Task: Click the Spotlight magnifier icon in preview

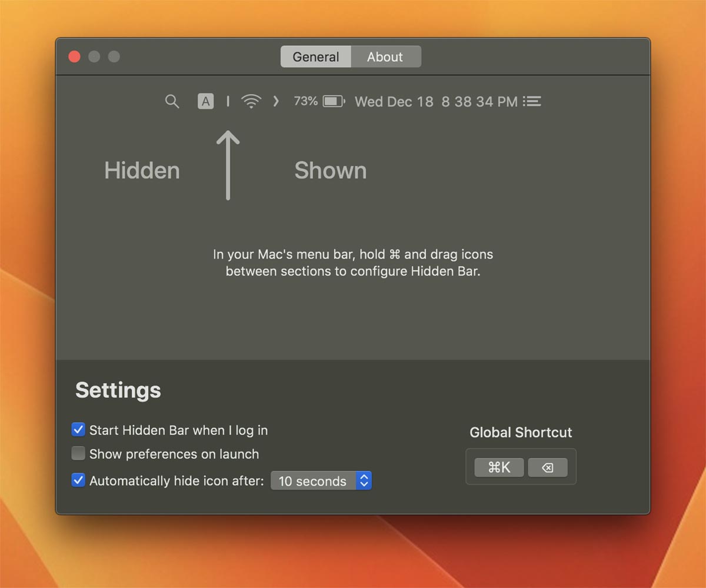Action: pos(172,101)
